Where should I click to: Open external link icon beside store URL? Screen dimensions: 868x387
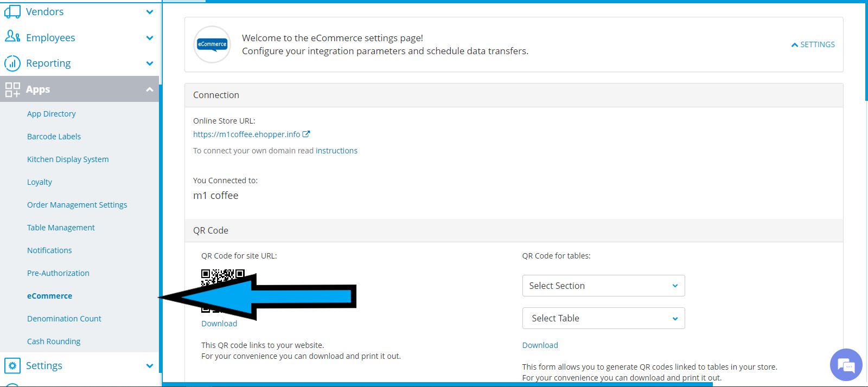point(306,134)
